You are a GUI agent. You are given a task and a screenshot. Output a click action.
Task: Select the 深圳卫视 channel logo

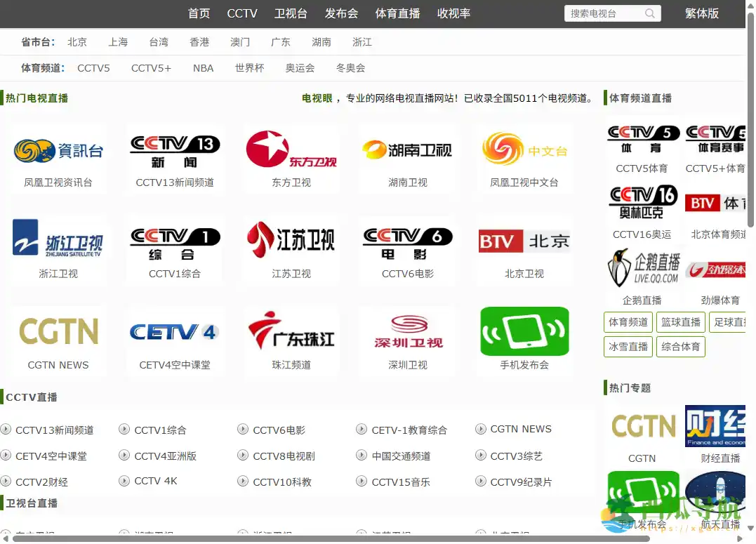(x=408, y=331)
